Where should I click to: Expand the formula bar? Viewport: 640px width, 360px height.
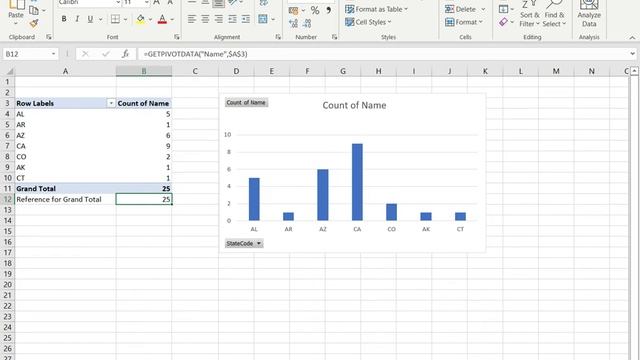pyautogui.click(x=632, y=54)
